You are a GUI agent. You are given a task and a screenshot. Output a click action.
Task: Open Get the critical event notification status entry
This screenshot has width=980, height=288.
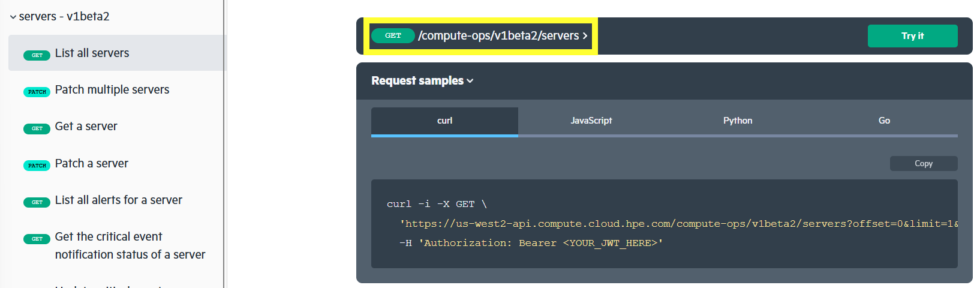coord(130,245)
